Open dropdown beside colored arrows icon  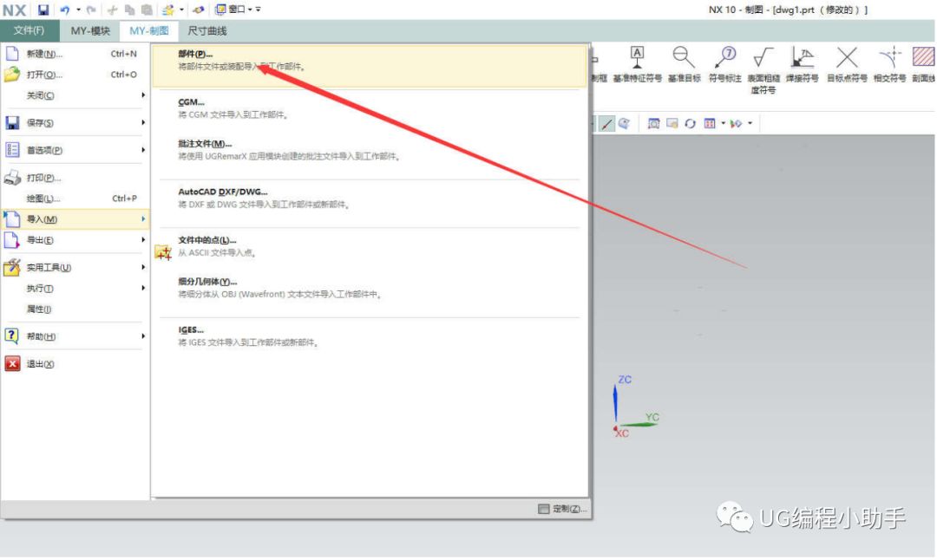750,124
